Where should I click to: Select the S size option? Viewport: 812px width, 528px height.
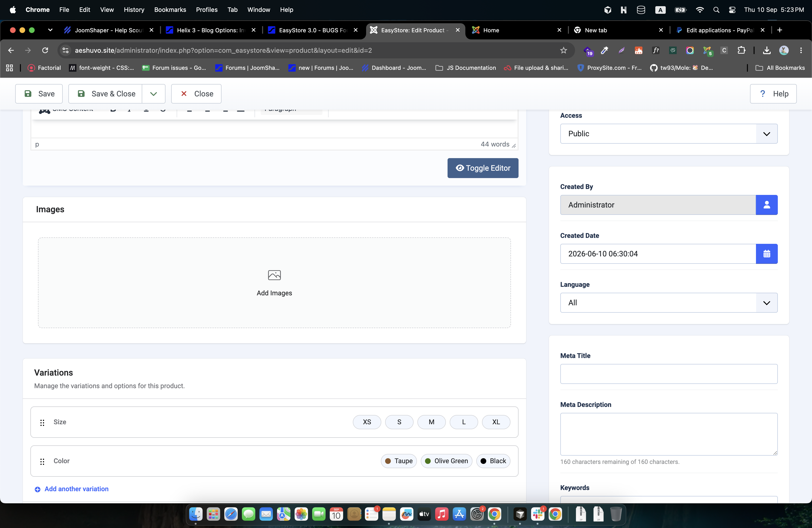tap(399, 422)
